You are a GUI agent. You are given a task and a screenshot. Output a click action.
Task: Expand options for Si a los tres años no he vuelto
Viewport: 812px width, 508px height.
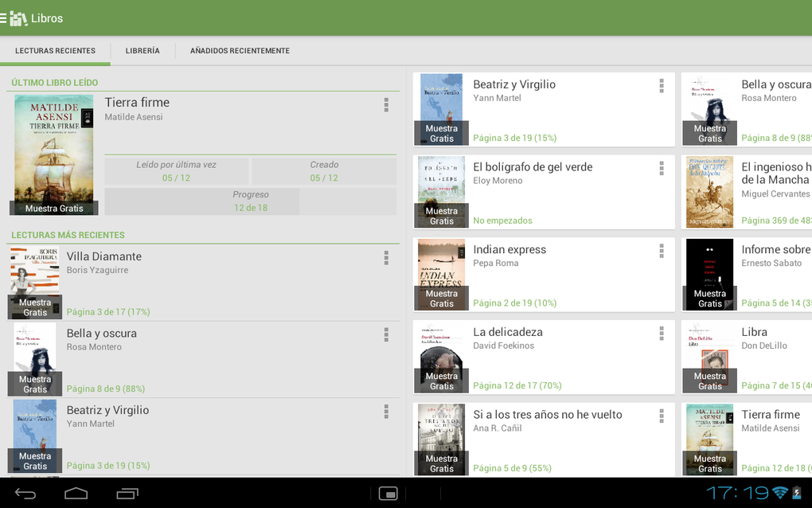click(x=662, y=416)
